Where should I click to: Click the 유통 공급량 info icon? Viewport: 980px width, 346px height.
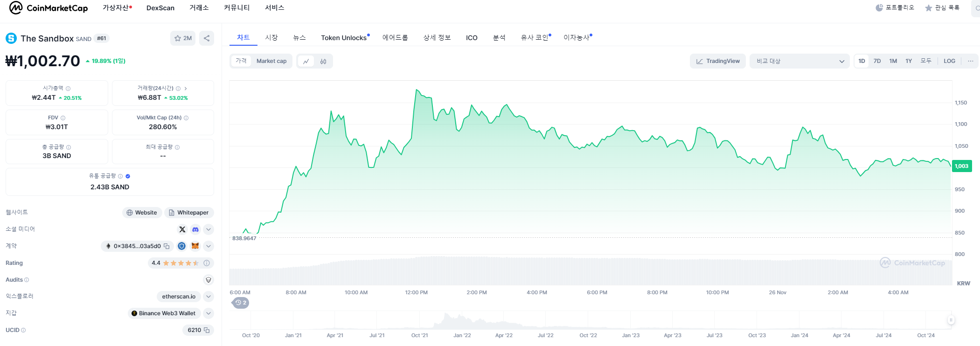tap(120, 176)
